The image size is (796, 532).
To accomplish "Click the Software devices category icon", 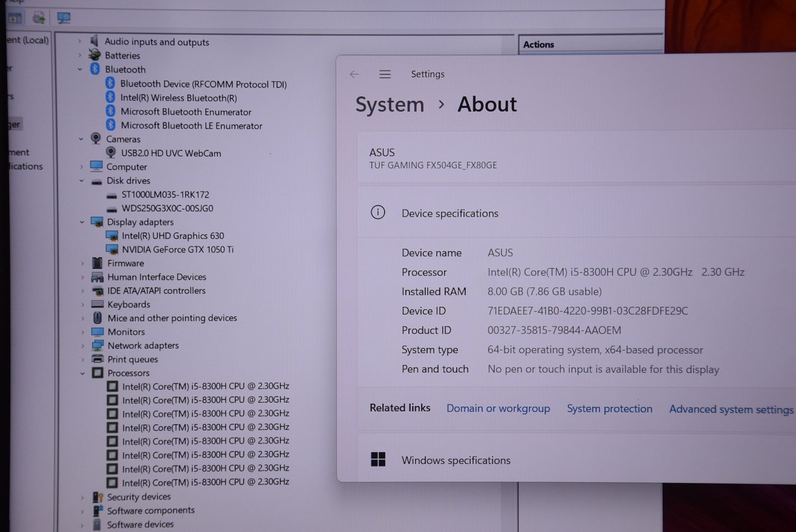I will click(x=98, y=524).
